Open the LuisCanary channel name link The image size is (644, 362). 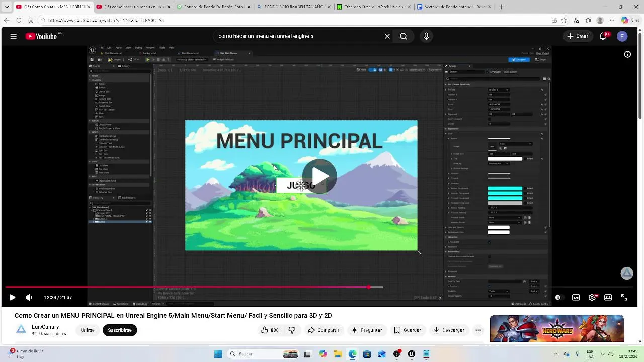[45, 327]
